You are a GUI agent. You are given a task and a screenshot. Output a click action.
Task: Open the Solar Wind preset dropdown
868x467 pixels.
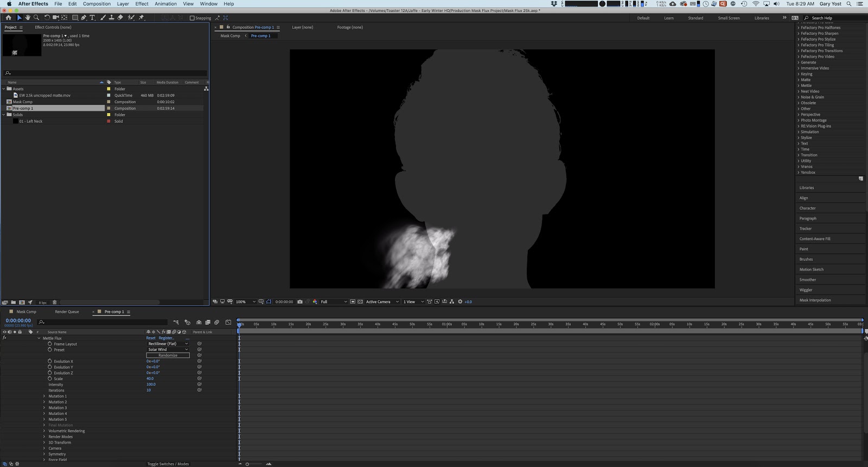click(168, 350)
